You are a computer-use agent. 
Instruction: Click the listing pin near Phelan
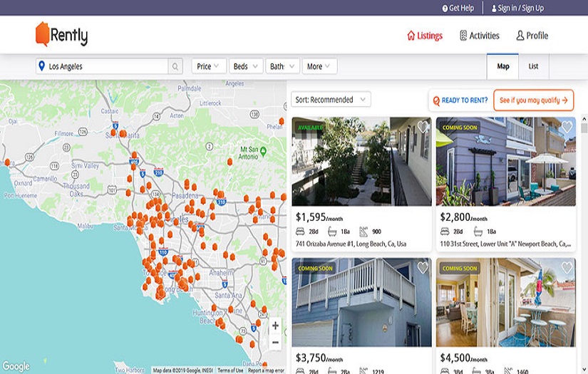(x=282, y=120)
